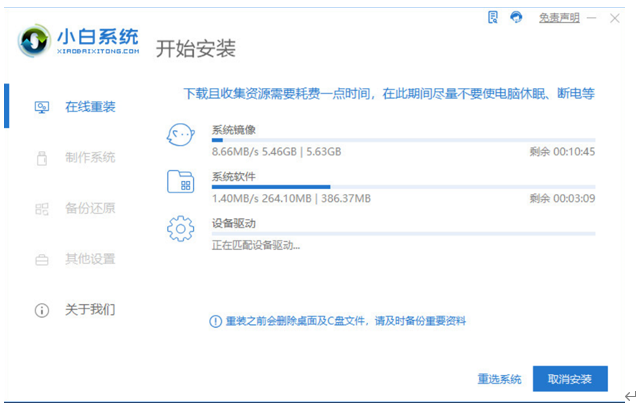639x406 pixels.
Task: Click the 其他设置 toolbox icon
Action: (42, 260)
